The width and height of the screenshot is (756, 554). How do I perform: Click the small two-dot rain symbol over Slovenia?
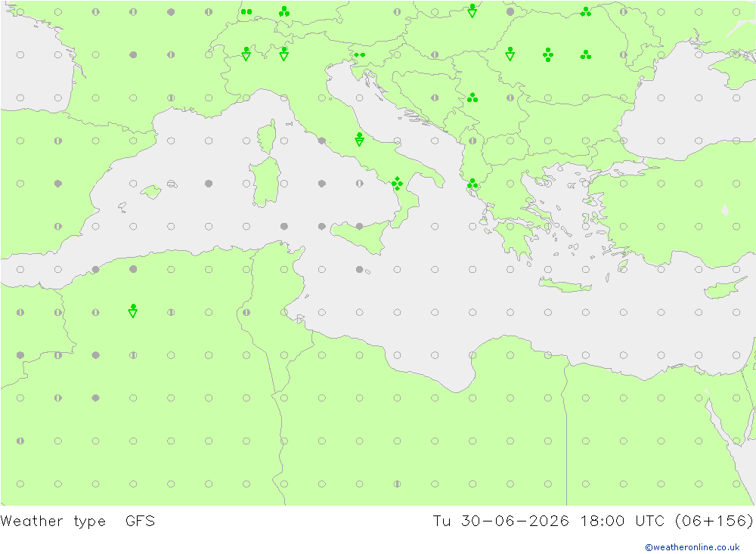tap(359, 55)
